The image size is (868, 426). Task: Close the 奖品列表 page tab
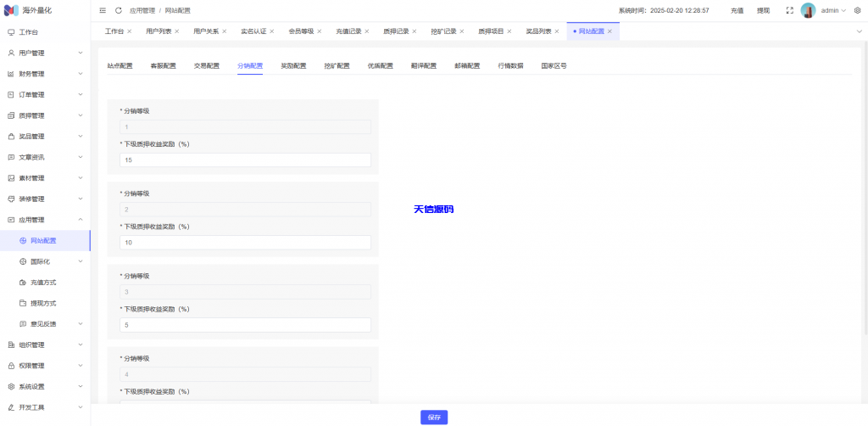click(x=557, y=31)
